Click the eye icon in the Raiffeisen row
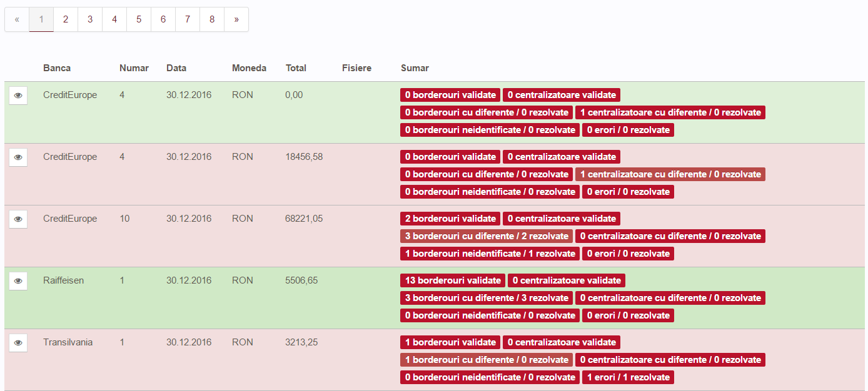Viewport: 868px width, 391px height. (18, 281)
